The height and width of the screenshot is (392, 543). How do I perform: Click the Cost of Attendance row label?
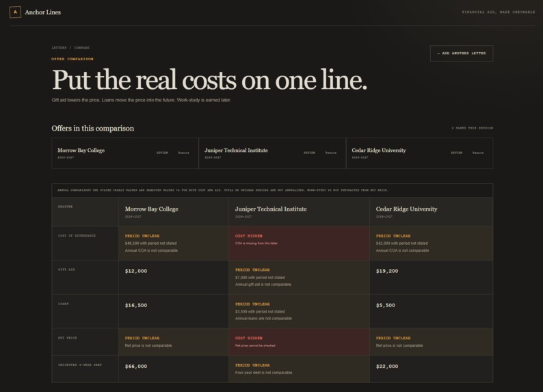tap(77, 236)
